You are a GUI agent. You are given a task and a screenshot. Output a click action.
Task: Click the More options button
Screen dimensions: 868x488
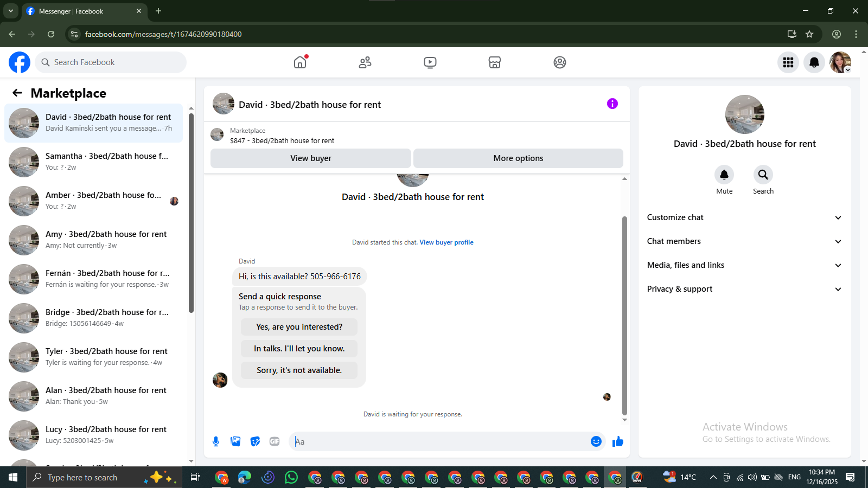pos(518,158)
